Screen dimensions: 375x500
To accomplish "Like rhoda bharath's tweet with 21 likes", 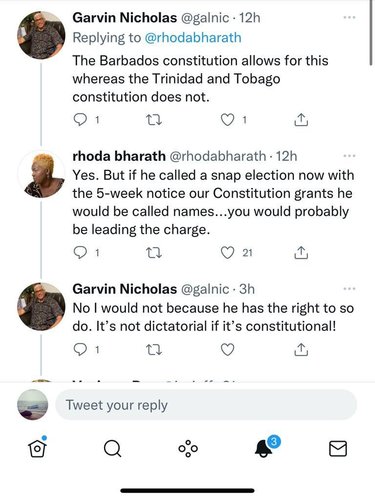I will [x=228, y=253].
